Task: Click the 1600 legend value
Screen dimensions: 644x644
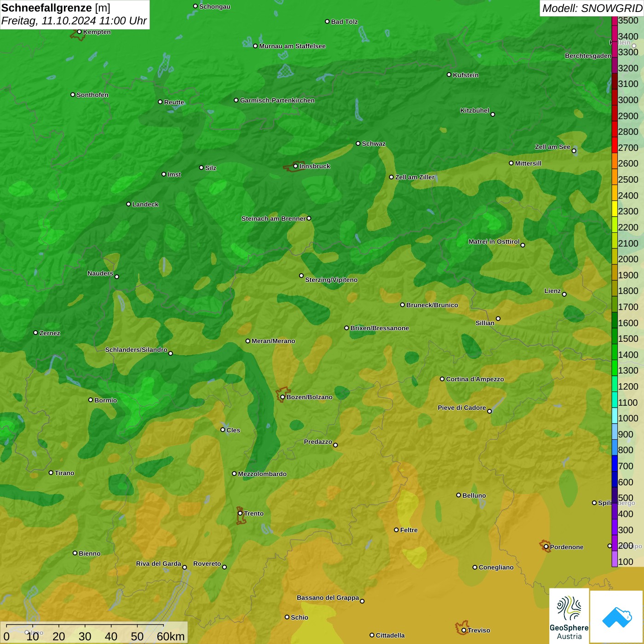Action: 628,323
